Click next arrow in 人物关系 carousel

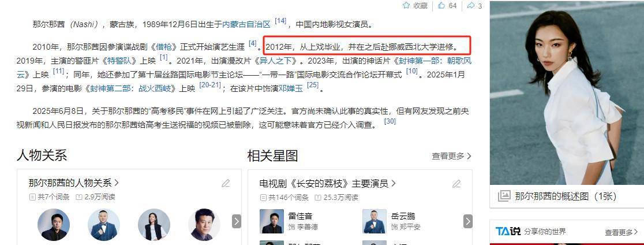click(x=237, y=221)
